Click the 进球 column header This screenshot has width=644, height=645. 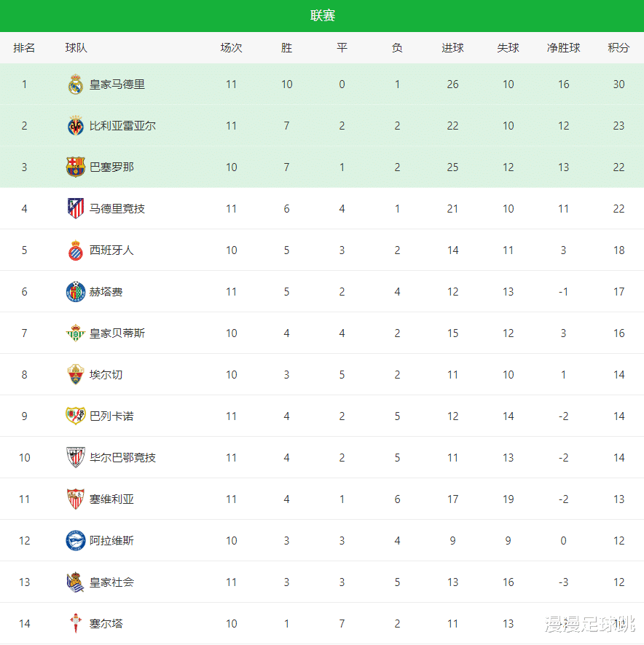pos(452,48)
